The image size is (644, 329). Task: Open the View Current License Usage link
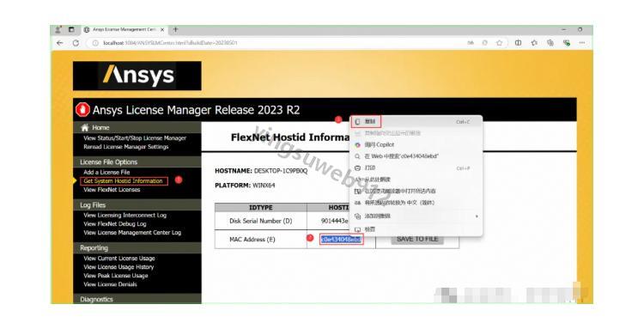tap(119, 259)
